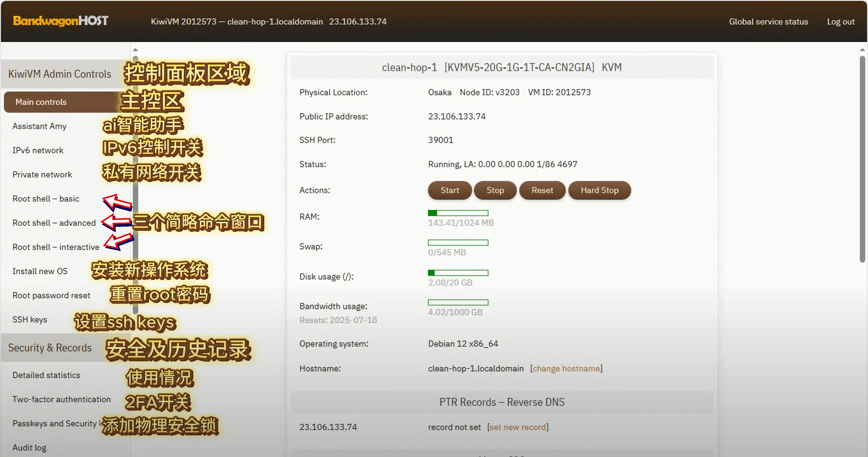Open Root shell – basic

[x=46, y=199]
